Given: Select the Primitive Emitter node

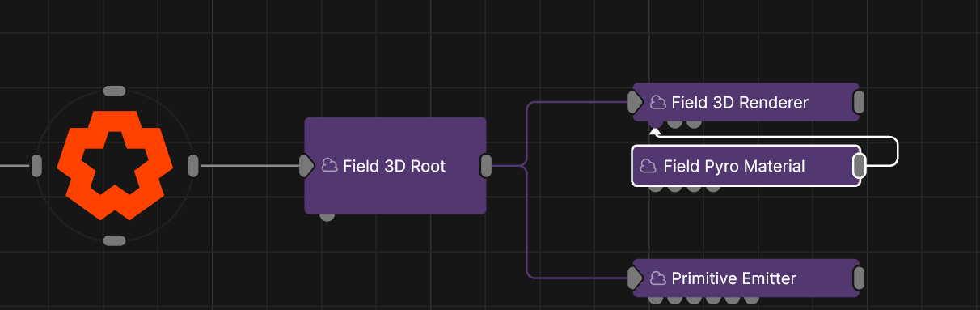Looking at the screenshot, I should point(746,278).
